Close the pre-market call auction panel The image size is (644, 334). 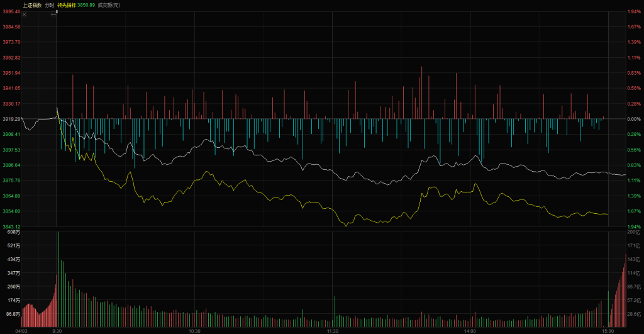tap(25, 14)
